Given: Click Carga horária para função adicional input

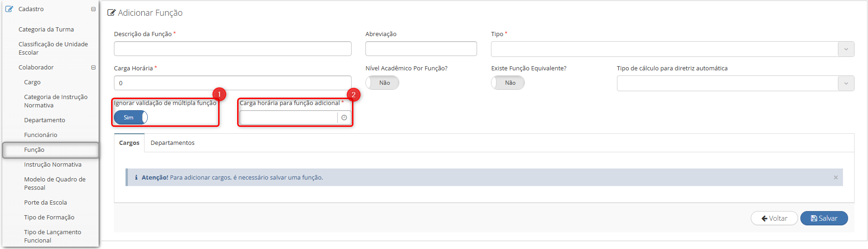Looking at the screenshot, I should [289, 118].
